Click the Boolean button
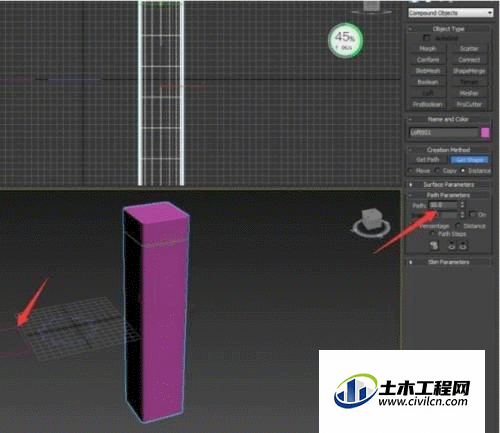The image size is (500, 433). coord(428,82)
